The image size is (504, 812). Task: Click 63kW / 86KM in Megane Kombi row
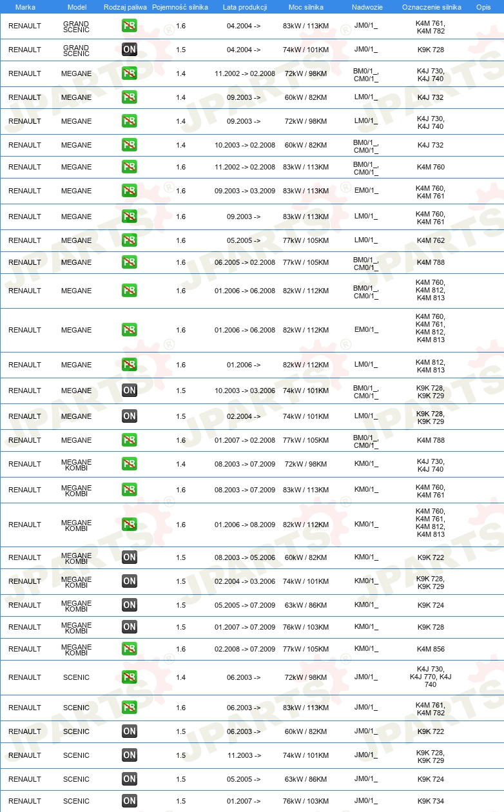(305, 605)
